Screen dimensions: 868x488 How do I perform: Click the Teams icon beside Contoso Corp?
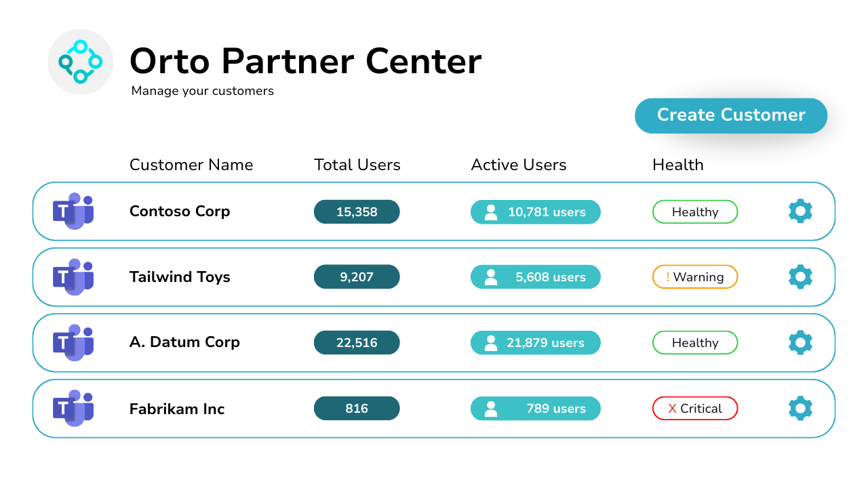[x=73, y=211]
